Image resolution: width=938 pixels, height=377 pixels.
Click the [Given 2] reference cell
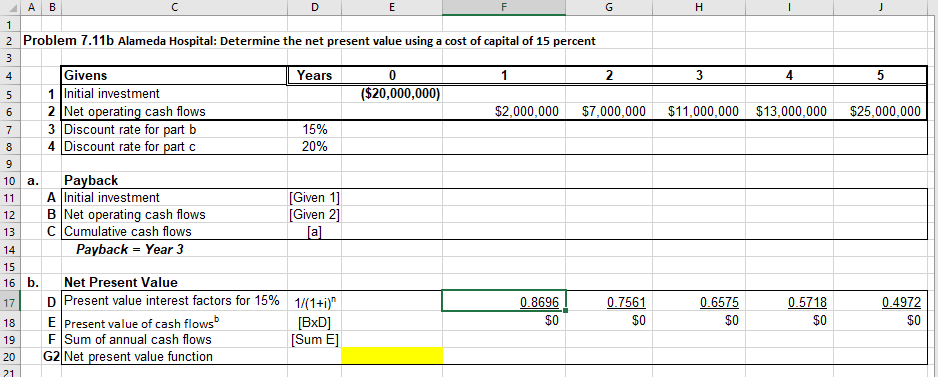point(314,214)
